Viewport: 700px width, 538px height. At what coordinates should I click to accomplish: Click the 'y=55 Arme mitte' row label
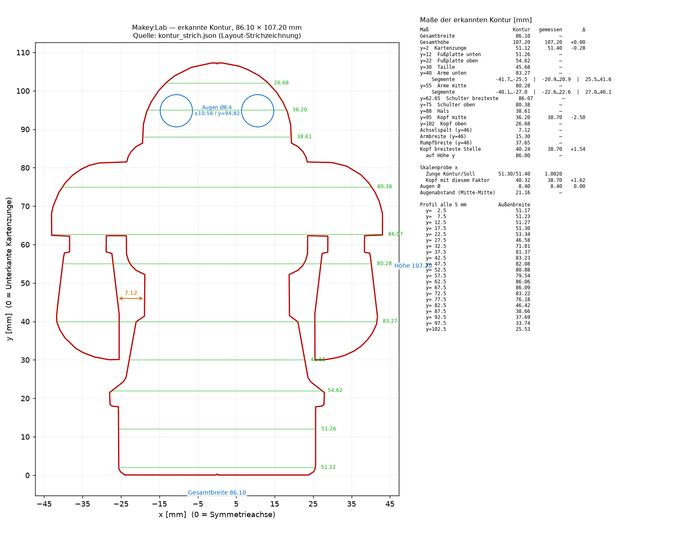(x=443, y=85)
